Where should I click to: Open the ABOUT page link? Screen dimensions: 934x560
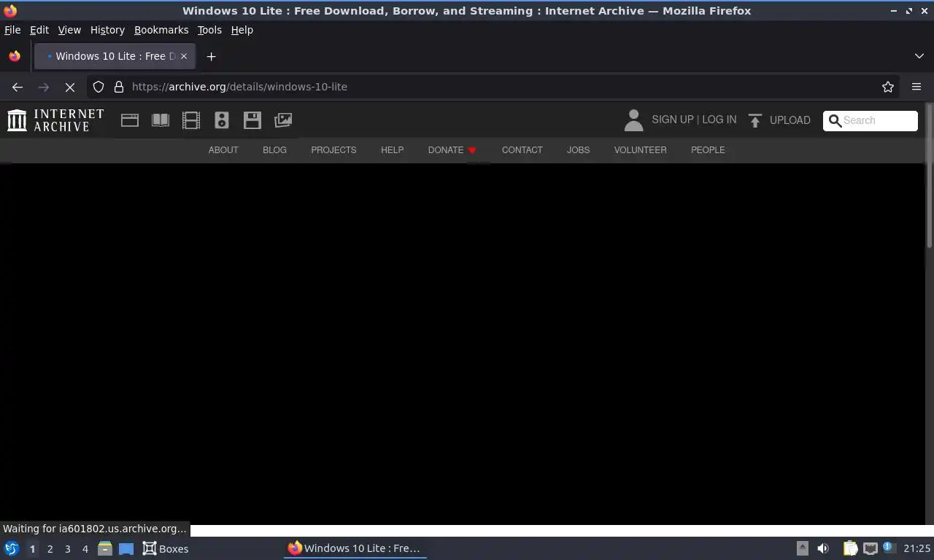point(223,150)
